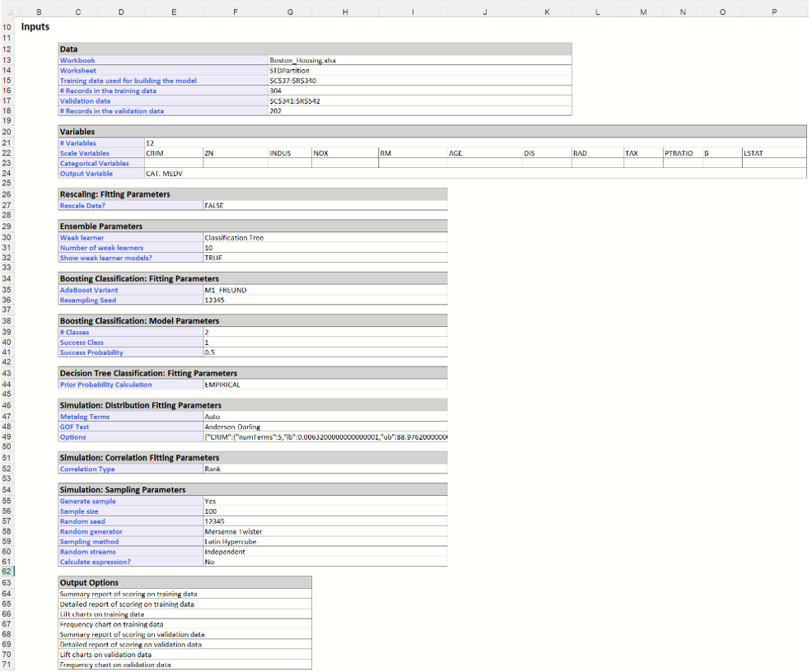Select row 62 header
This screenshot has width=812, height=672.
point(7,571)
